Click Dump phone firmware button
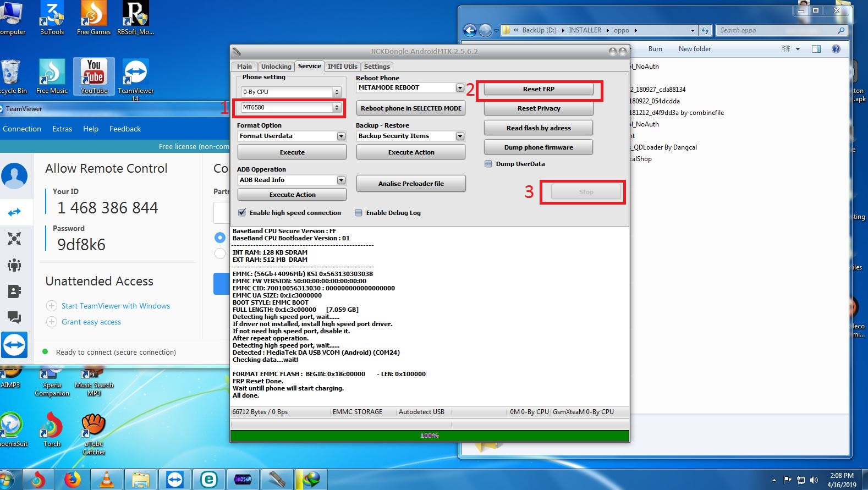 pyautogui.click(x=539, y=147)
